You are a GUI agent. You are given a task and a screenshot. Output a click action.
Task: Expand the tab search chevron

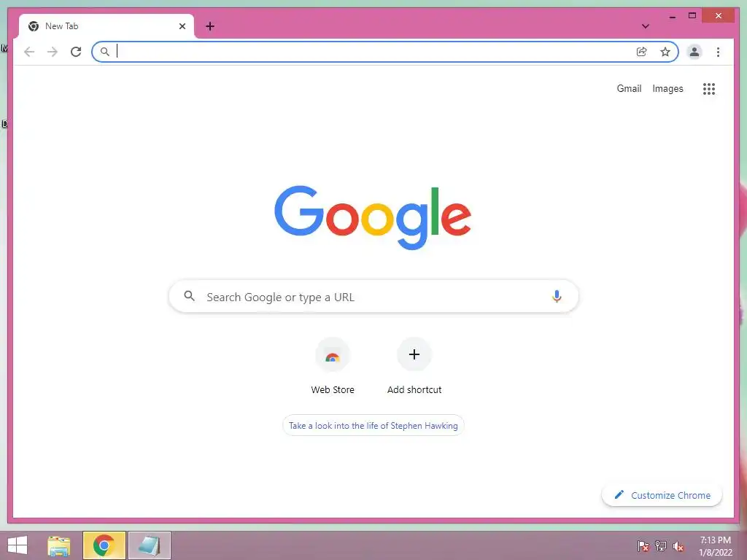[x=645, y=26]
